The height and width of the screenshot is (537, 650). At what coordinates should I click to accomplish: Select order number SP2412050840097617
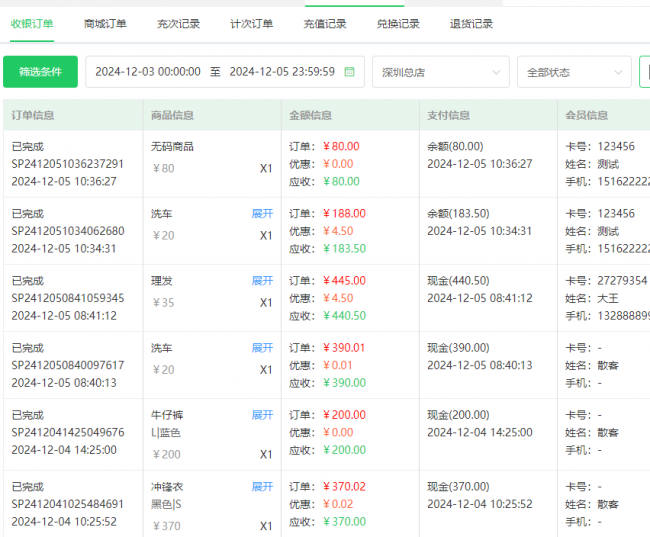tap(68, 365)
